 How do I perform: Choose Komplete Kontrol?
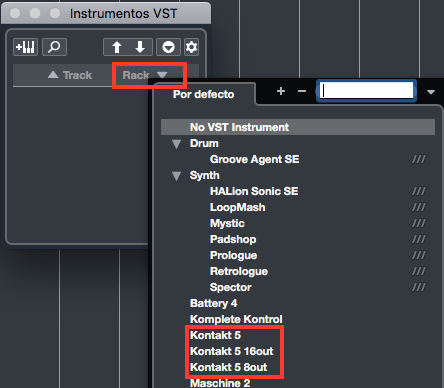[x=236, y=319]
